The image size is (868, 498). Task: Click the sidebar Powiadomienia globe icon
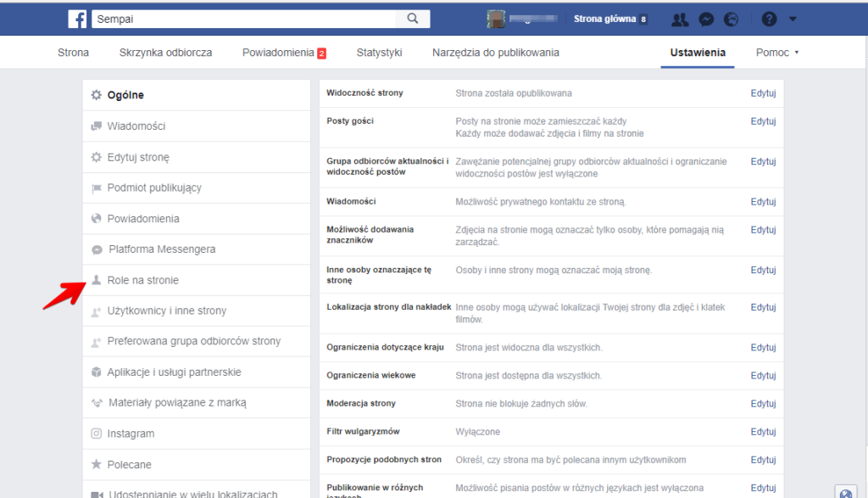97,218
